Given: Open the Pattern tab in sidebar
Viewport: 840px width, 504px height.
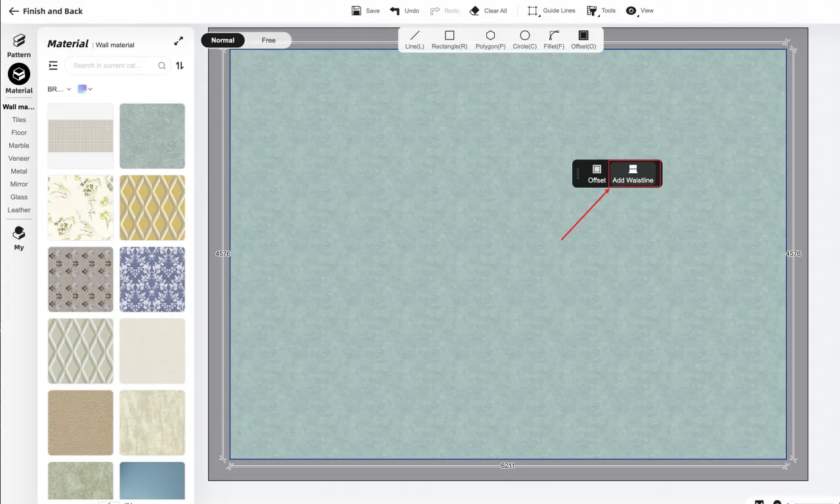Looking at the screenshot, I should (x=19, y=46).
